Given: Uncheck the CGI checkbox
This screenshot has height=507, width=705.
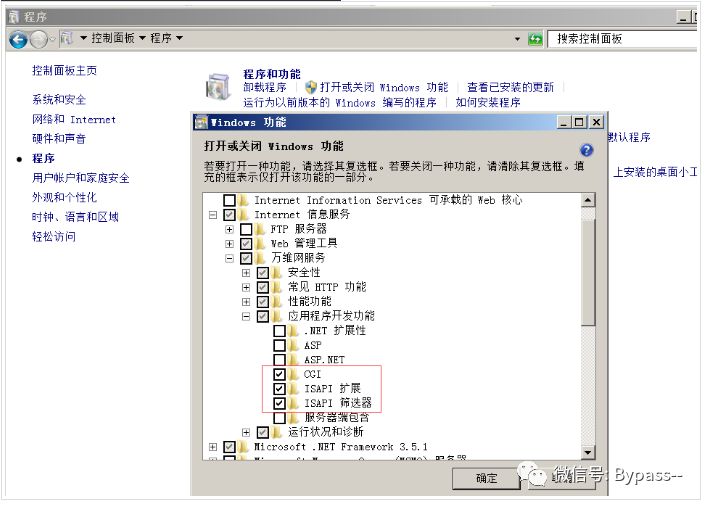Looking at the screenshot, I should tap(279, 374).
